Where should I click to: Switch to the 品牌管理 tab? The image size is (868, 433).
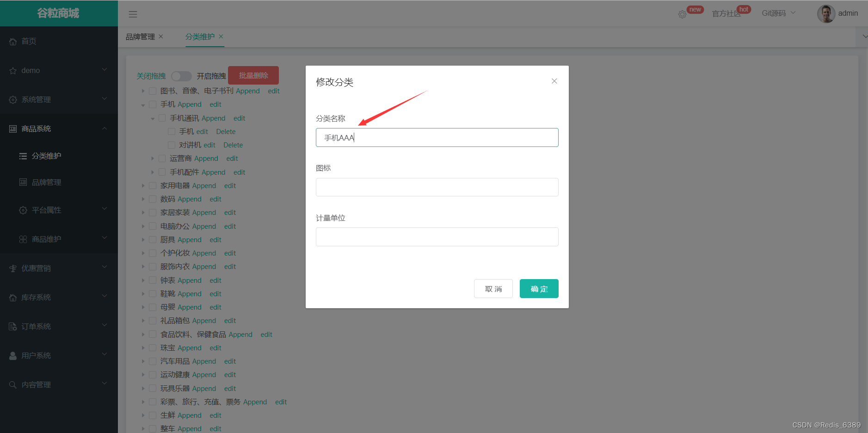coord(141,37)
